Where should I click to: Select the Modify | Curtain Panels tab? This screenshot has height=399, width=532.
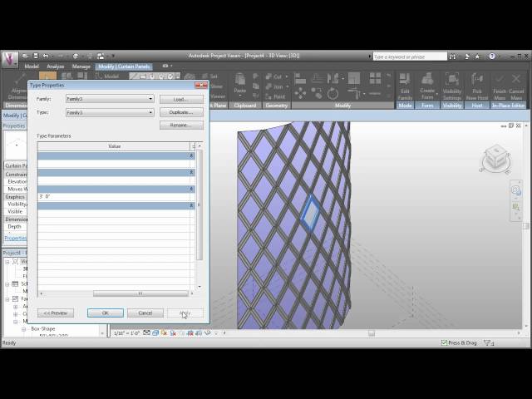click(x=124, y=66)
